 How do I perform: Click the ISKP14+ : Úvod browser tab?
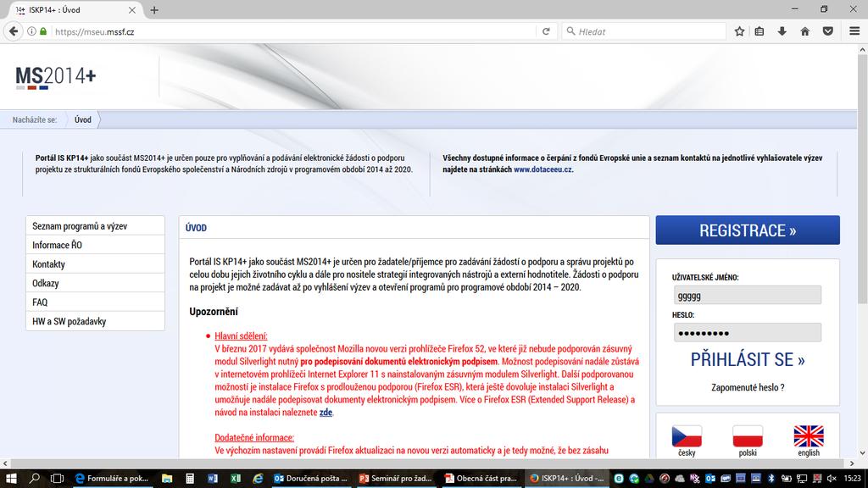point(75,10)
